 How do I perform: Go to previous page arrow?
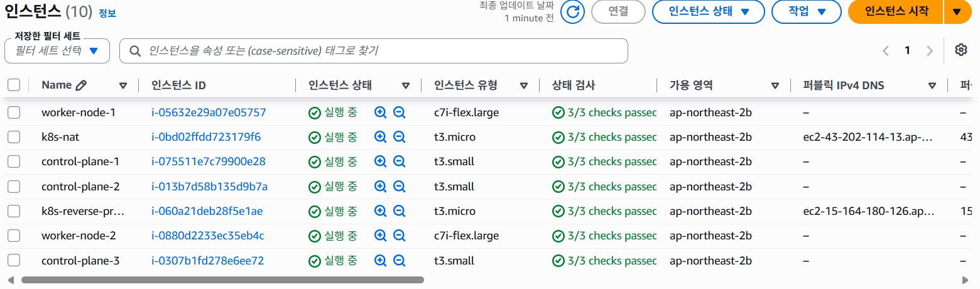pos(886,51)
